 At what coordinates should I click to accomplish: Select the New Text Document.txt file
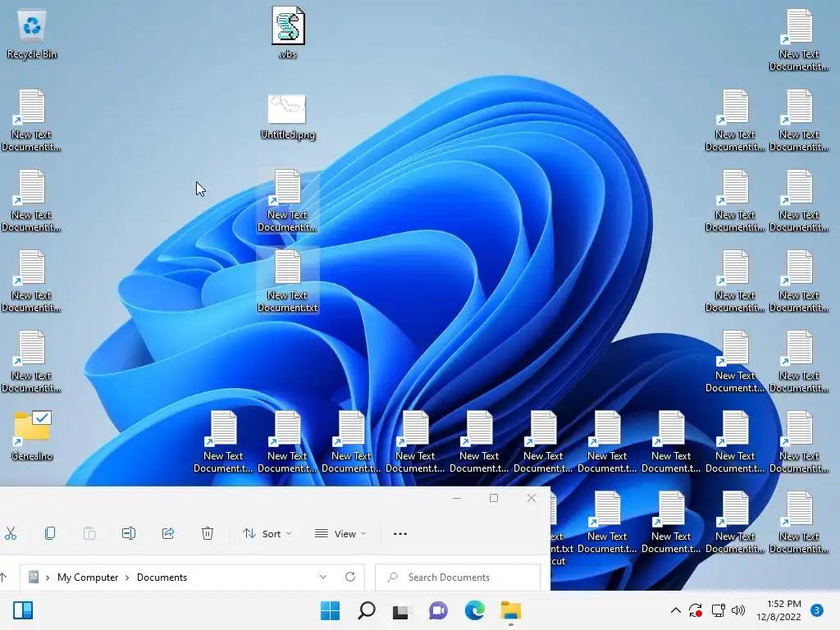[288, 281]
